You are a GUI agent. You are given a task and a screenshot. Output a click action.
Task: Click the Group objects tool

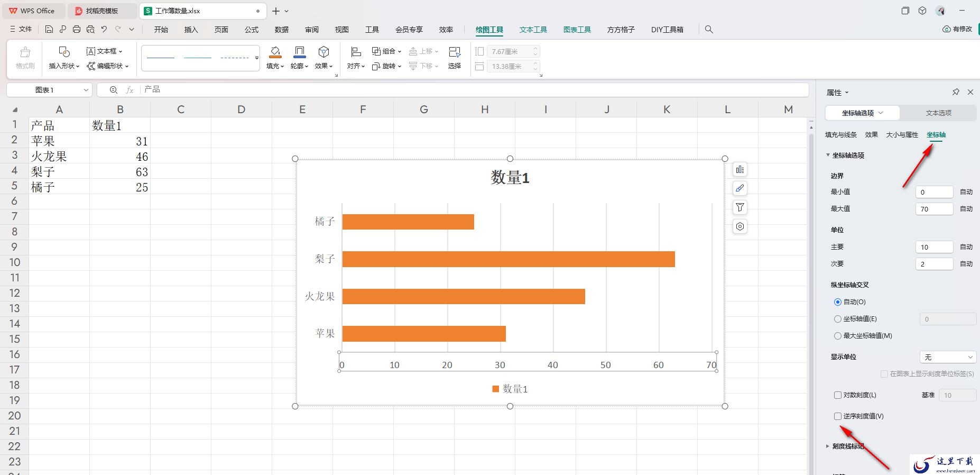click(x=386, y=51)
